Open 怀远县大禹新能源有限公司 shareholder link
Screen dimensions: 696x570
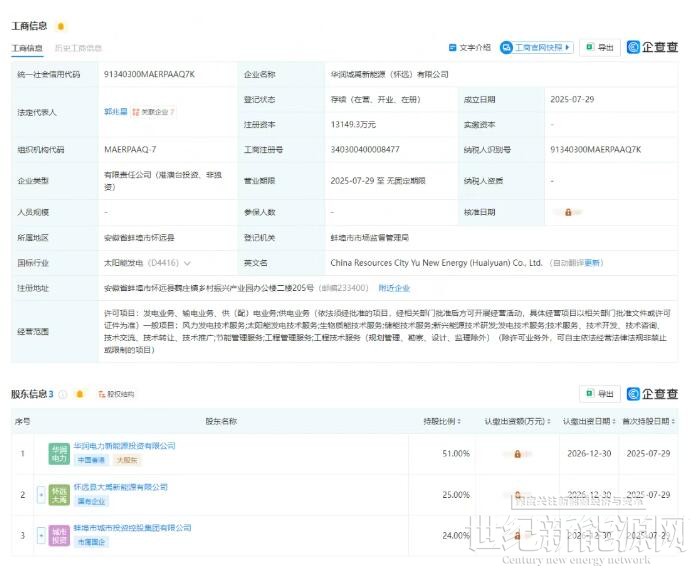coord(121,487)
